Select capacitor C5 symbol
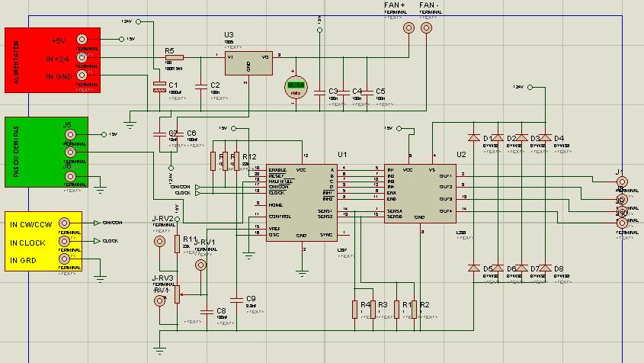 [x=367, y=92]
